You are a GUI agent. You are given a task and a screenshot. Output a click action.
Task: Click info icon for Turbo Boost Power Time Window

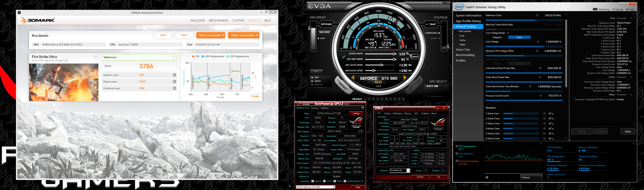pos(530,87)
